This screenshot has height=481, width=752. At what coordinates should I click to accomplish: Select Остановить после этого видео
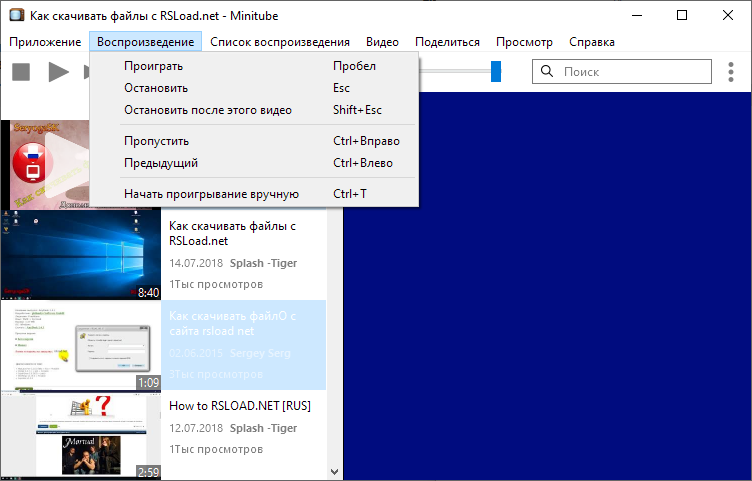[254, 110]
